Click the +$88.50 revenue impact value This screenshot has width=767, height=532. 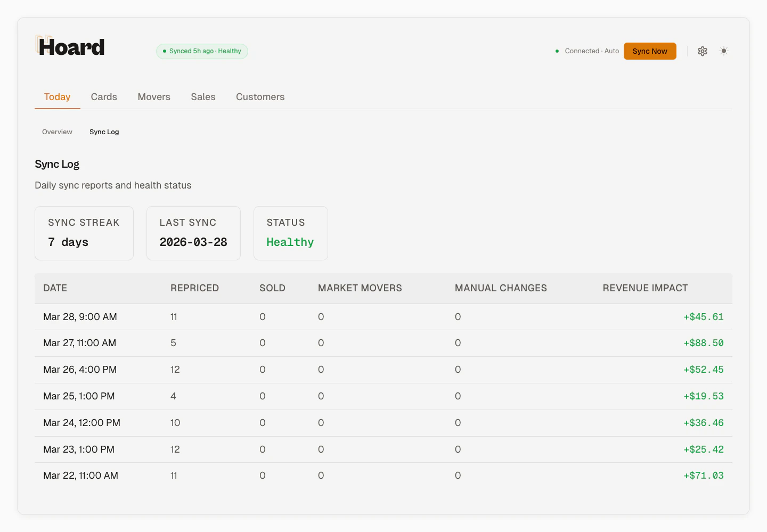coord(704,343)
